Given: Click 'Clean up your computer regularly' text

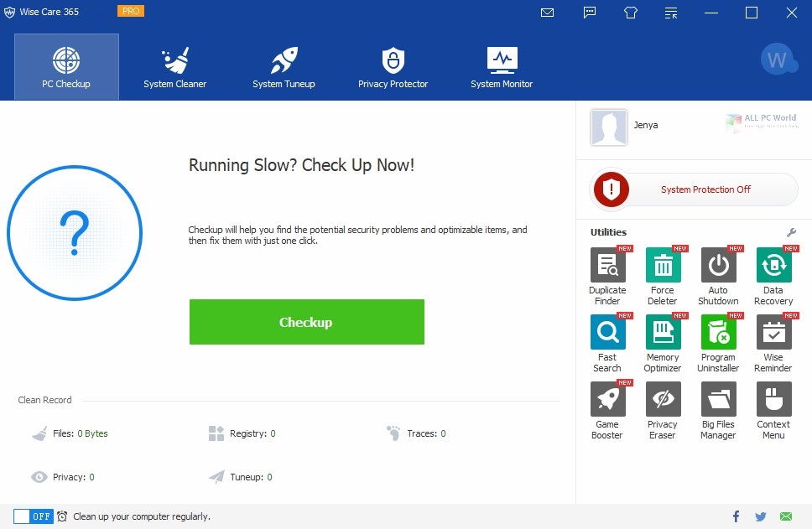Looking at the screenshot, I should [142, 516].
